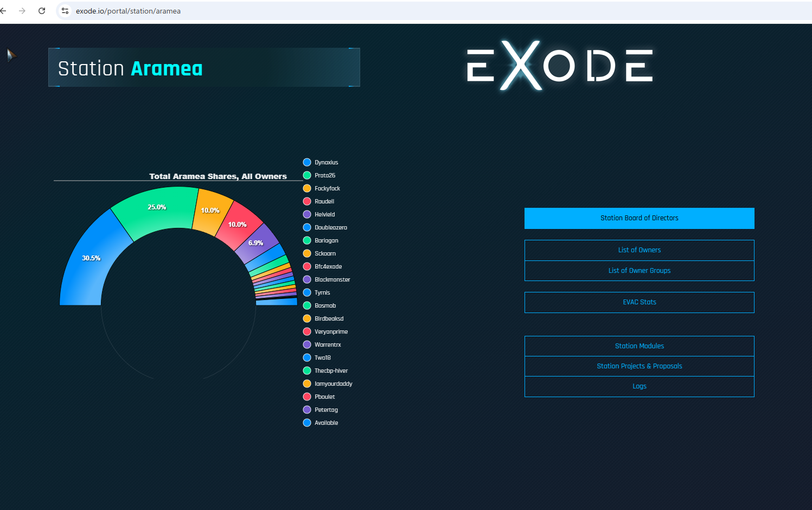812x510 pixels.
Task: Click the Veryanprime legend circle
Action: (307, 331)
